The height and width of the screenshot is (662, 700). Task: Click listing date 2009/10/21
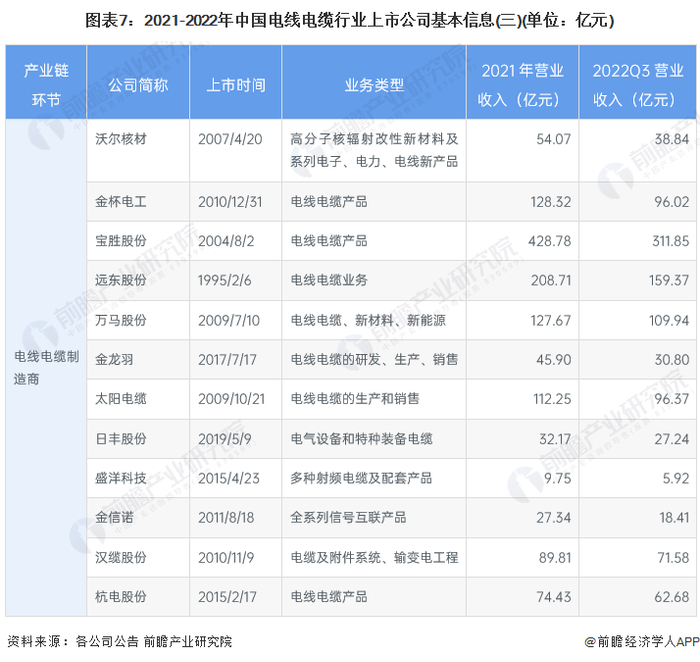pyautogui.click(x=231, y=399)
